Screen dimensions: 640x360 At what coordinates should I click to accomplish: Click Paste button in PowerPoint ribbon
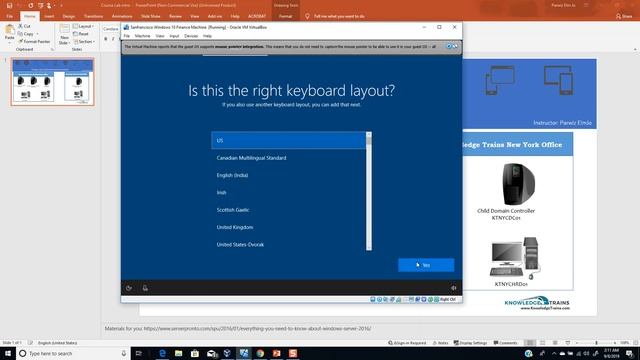point(9,33)
